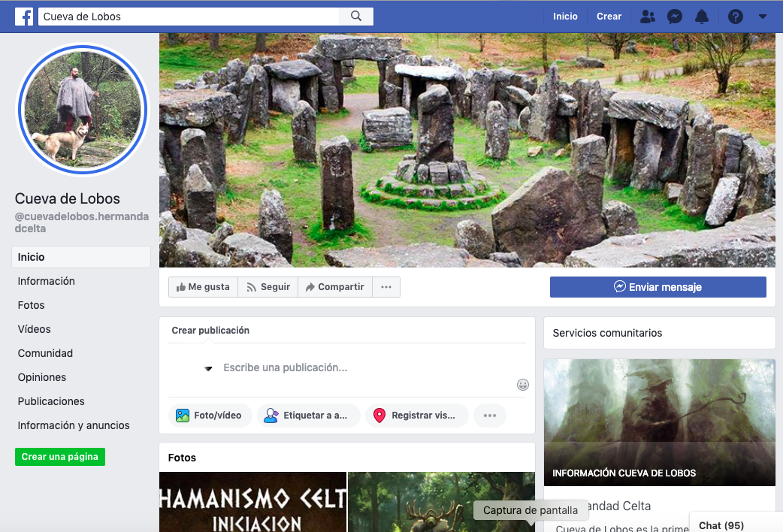Expand the account menu arrow
This screenshot has height=532, width=783.
[763, 17]
